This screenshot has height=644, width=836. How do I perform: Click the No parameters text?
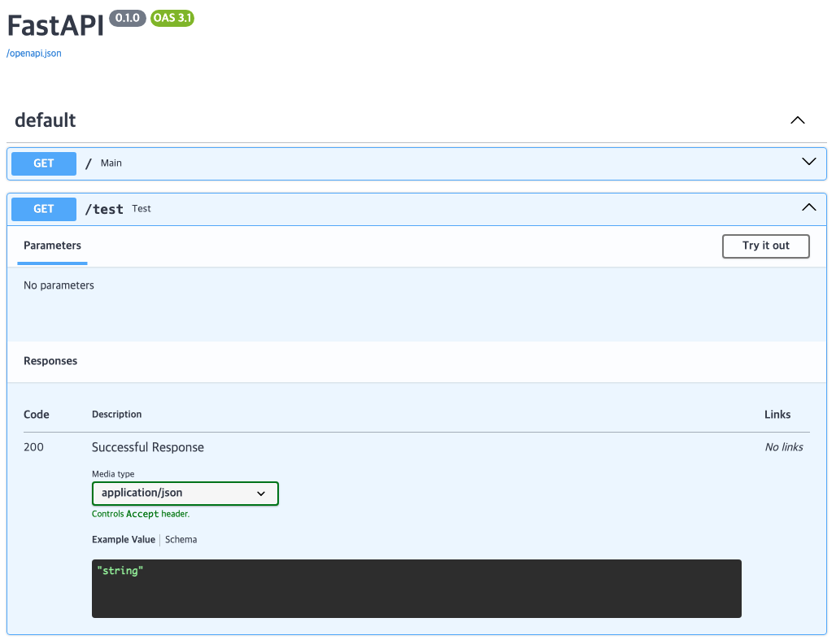coord(59,285)
